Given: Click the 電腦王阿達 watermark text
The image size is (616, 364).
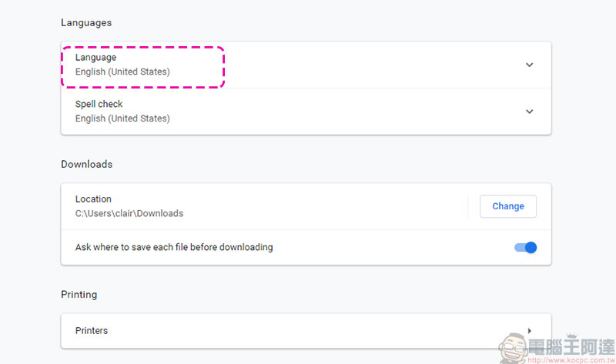Looking at the screenshot, I should click(571, 347).
